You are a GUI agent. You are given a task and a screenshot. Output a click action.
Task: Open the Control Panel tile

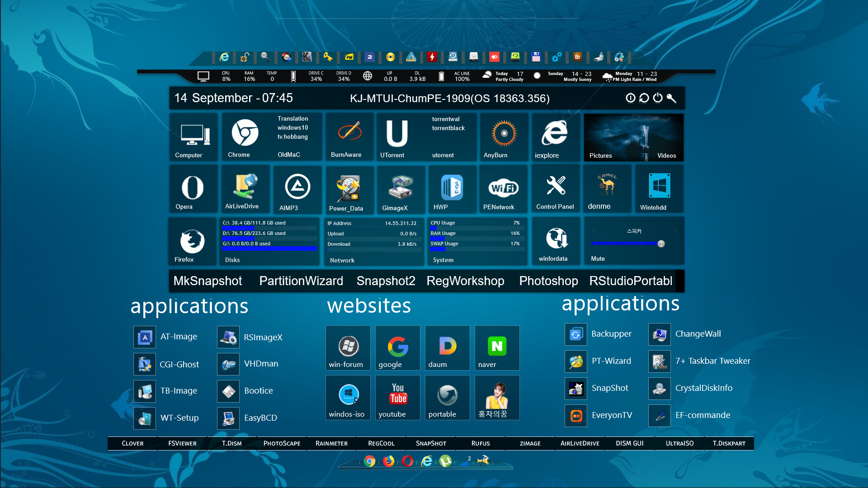point(556,189)
